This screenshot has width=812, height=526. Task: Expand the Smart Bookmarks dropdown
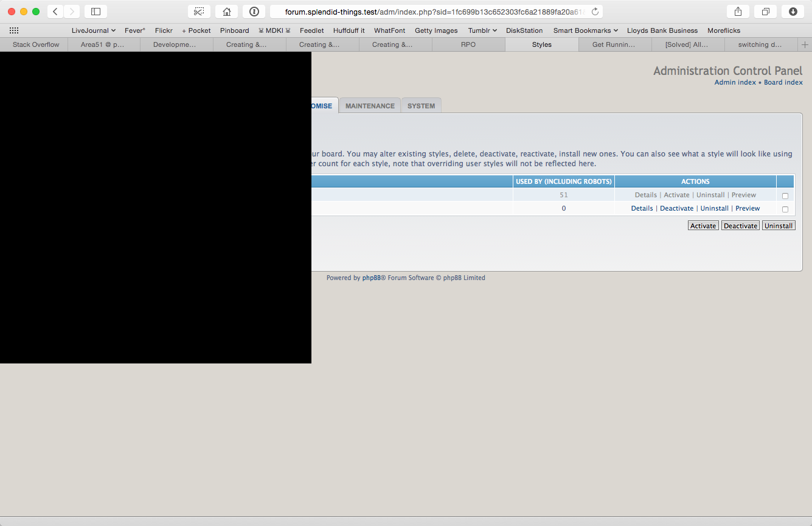point(586,30)
